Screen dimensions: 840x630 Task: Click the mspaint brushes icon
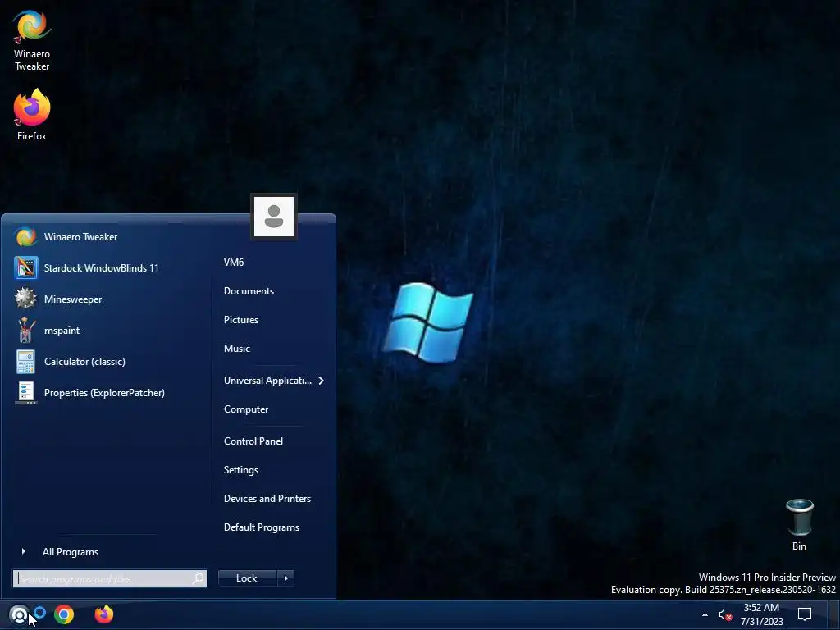(x=25, y=330)
